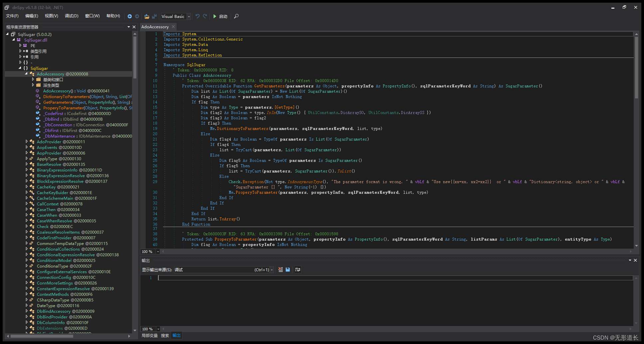Click the save all icon in toolbar
Viewport: 644px width, 344px height.
tap(154, 16)
